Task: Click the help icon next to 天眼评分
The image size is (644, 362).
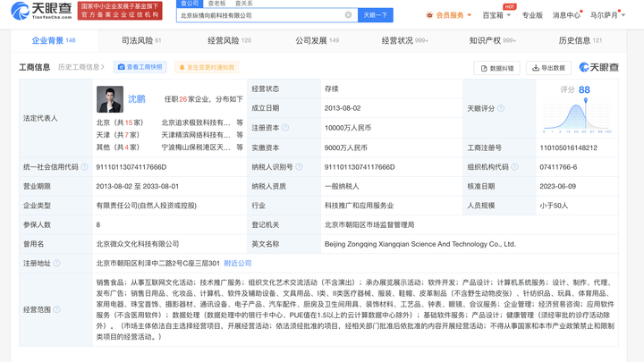Action: pos(501,108)
